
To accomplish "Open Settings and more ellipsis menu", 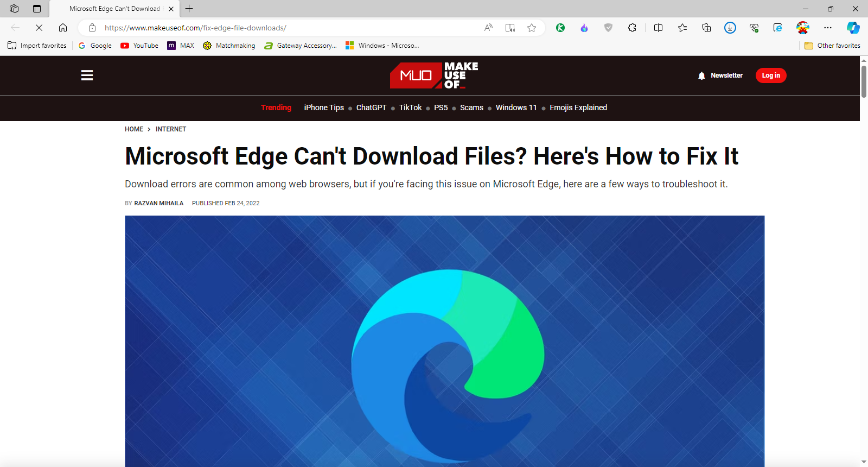I will pyautogui.click(x=828, y=28).
